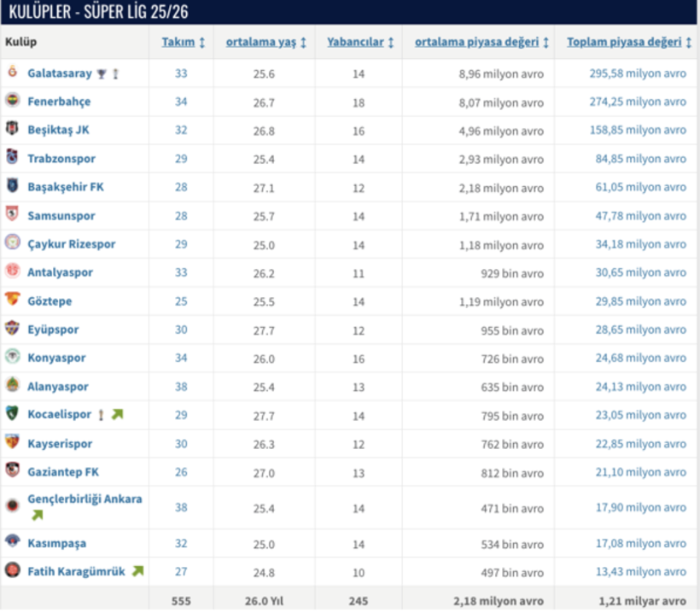Go to the Göztepe club page
Screen dimensions: 700x613
coord(50,301)
